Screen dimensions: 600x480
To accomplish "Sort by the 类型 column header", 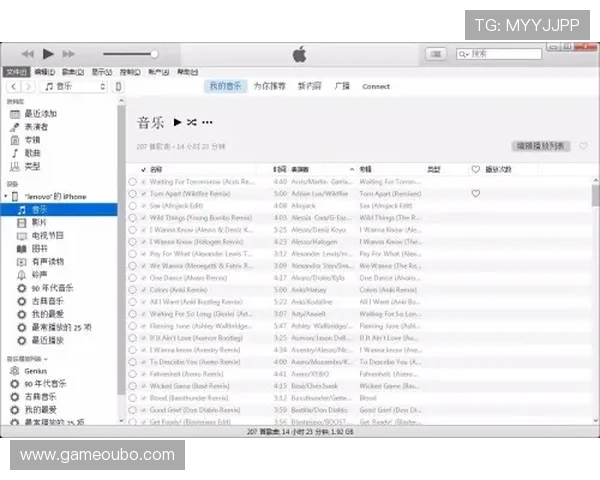I will click(434, 169).
